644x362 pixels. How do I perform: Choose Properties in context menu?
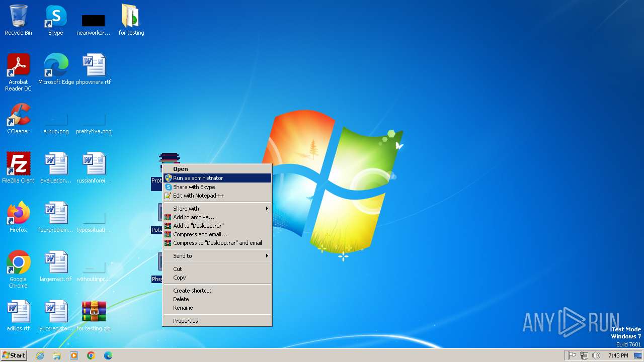click(x=217, y=321)
